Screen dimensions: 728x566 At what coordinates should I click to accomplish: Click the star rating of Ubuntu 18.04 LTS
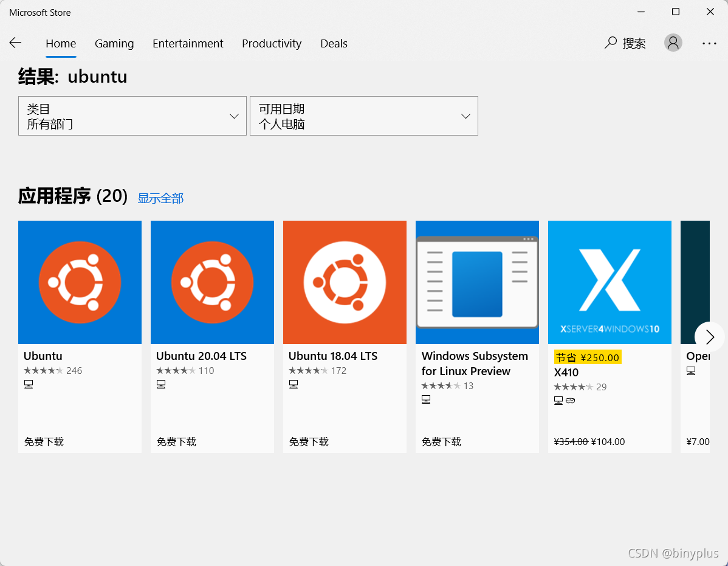(x=308, y=370)
